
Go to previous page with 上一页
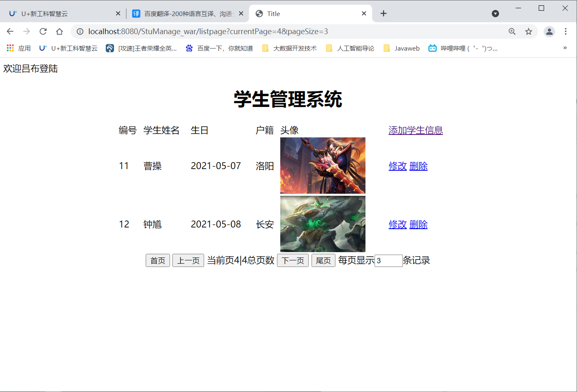pyautogui.click(x=188, y=260)
